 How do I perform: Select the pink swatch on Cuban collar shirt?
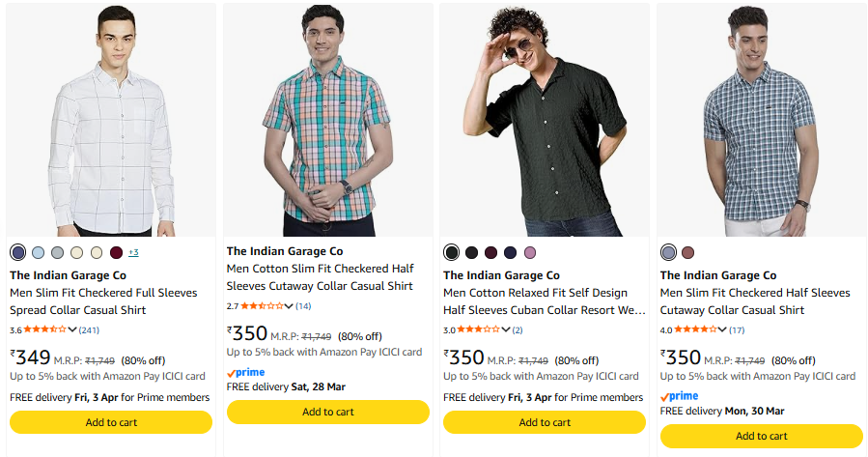coord(529,252)
